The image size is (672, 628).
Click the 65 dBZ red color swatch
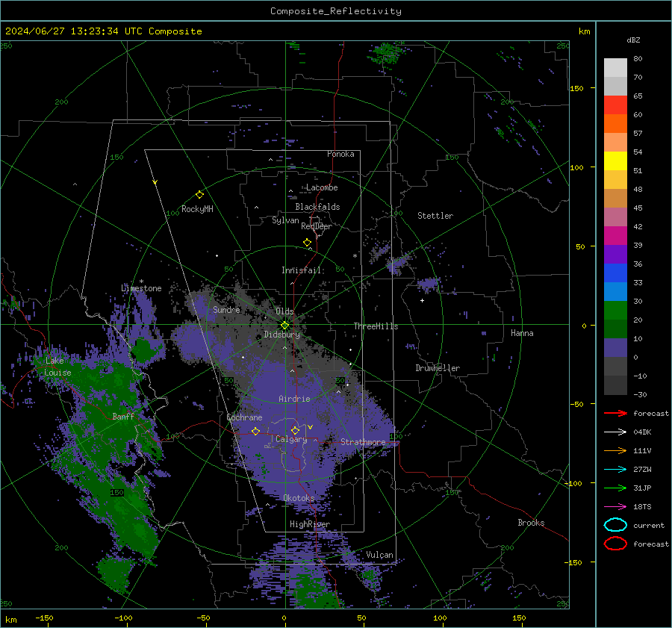615,105
